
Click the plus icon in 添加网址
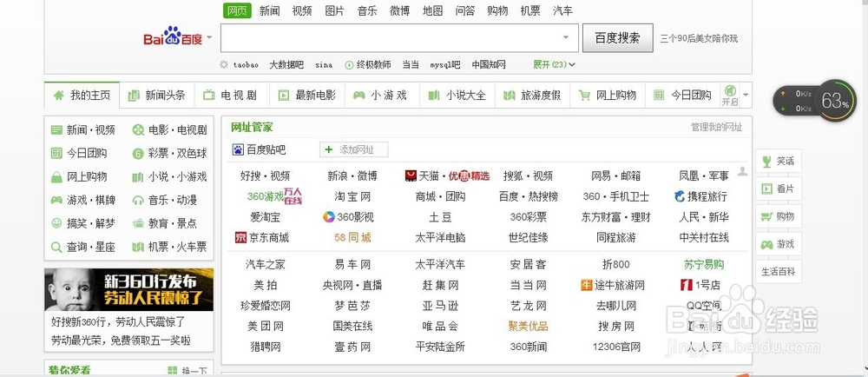coord(328,149)
